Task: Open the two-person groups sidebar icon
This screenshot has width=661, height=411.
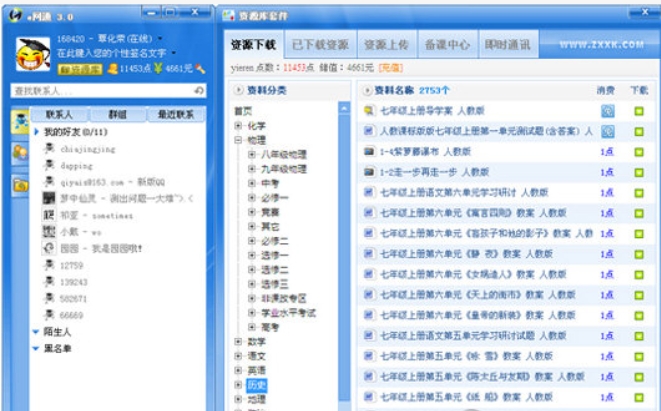Action: (x=20, y=153)
